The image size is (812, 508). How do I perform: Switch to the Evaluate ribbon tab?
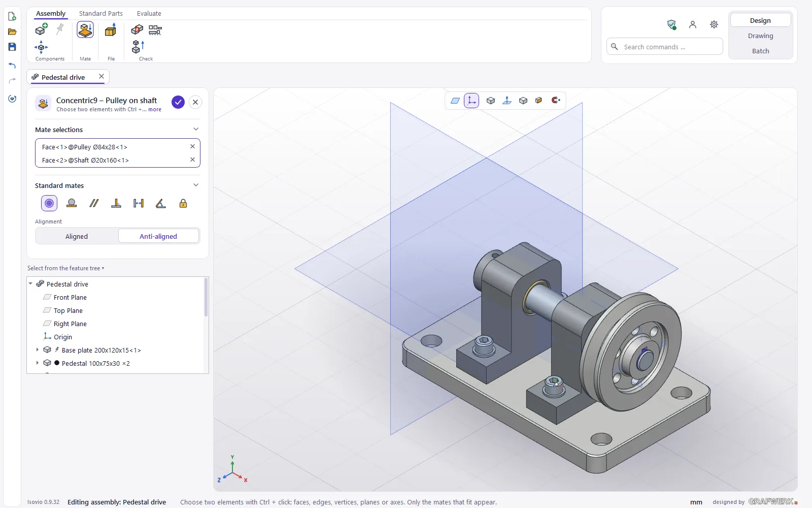(x=149, y=13)
